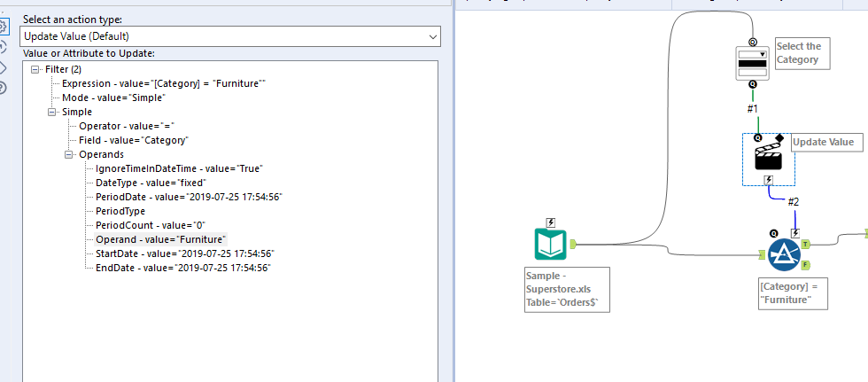Select the Operand value="Furniture" row
Viewport: 868px width, 382px height.
tap(160, 239)
